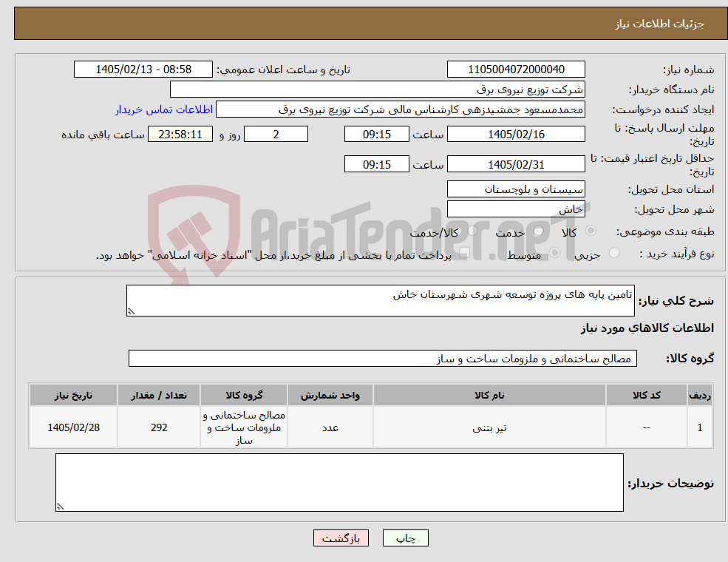Screen dimensions: 728x562
Task: Click the request creator field محمدمسعود جمشیدزهی
Action: (x=400, y=109)
